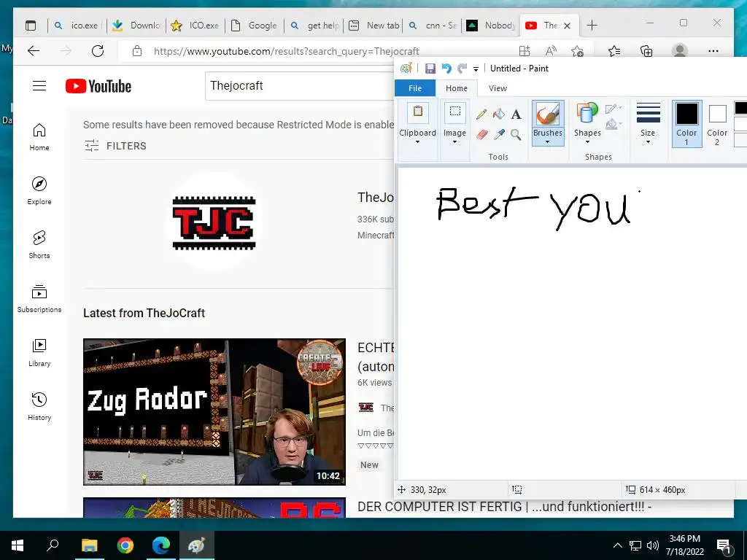Open Windows taskbar search

53,545
